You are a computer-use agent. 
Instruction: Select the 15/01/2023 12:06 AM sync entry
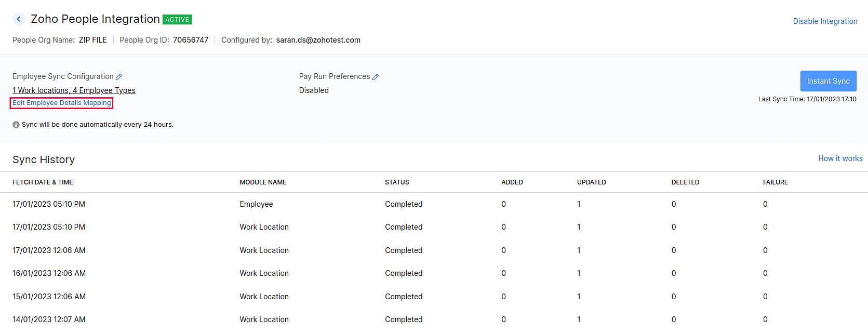coord(49,297)
